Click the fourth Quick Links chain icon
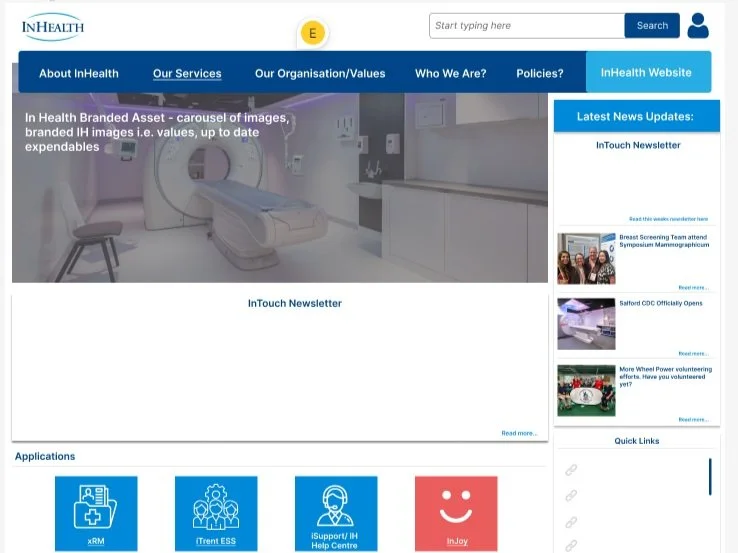 (x=571, y=545)
